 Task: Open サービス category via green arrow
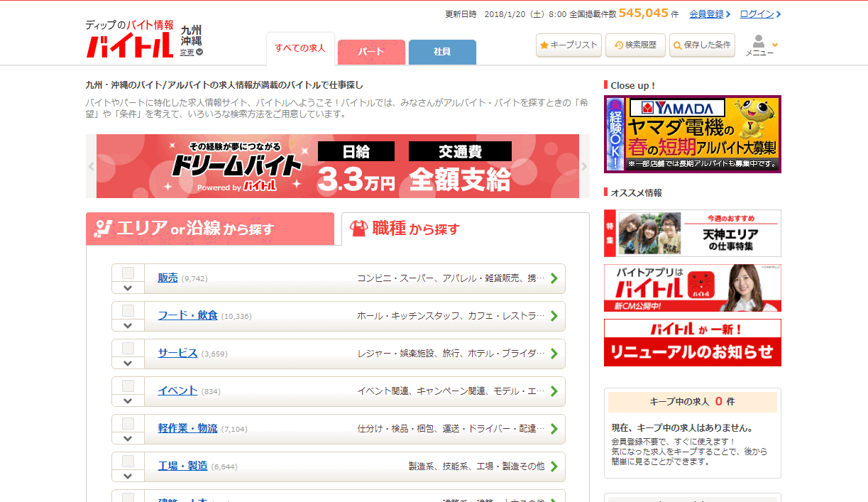554,354
